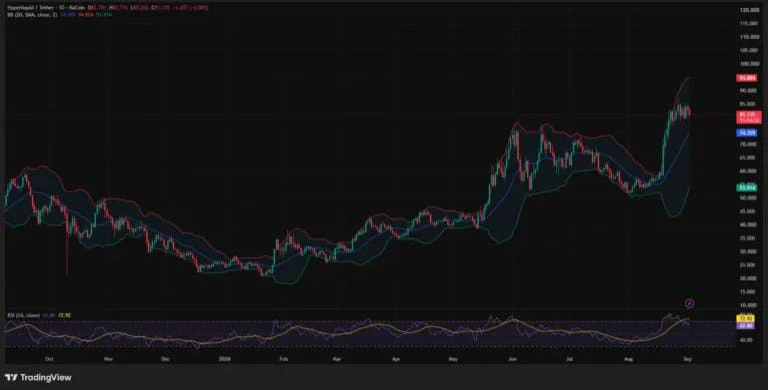Click the yellow 72.92 RSI value label
The width and height of the screenshot is (768, 390).
click(x=745, y=319)
